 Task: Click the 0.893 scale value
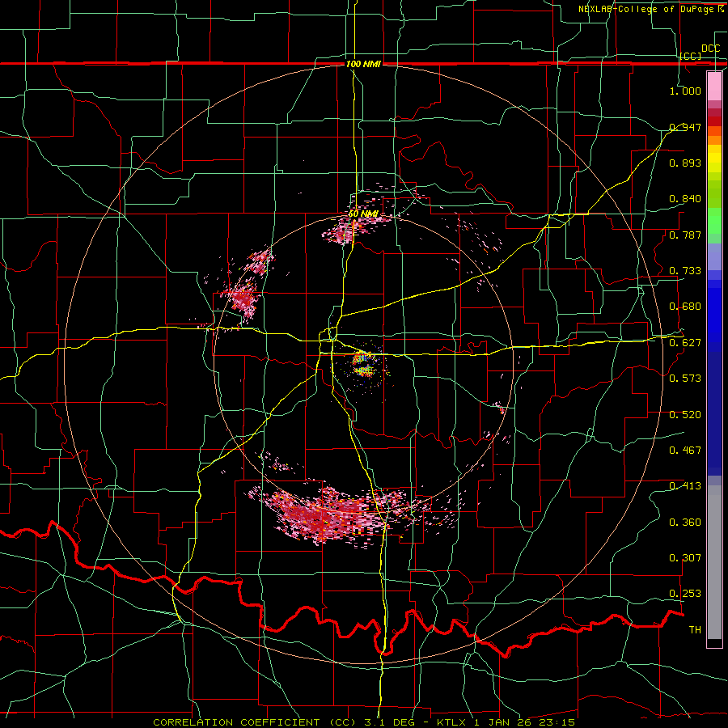685,163
